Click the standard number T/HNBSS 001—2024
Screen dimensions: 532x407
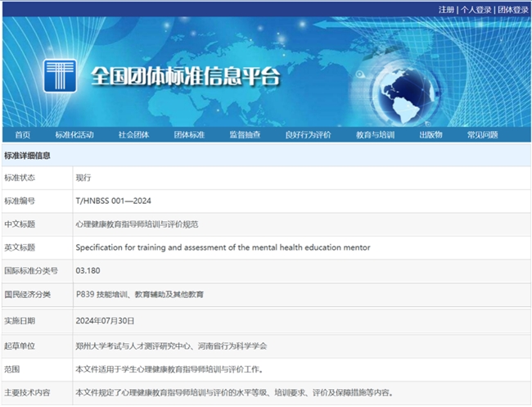[113, 201]
